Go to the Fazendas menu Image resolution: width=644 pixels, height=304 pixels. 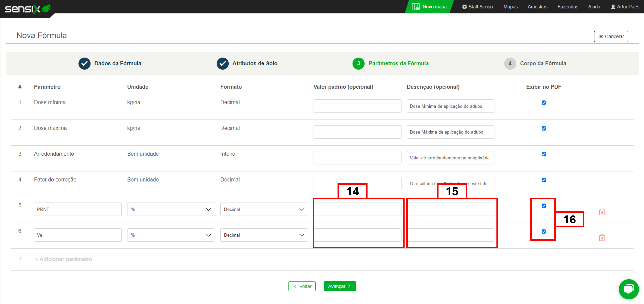[x=567, y=7]
